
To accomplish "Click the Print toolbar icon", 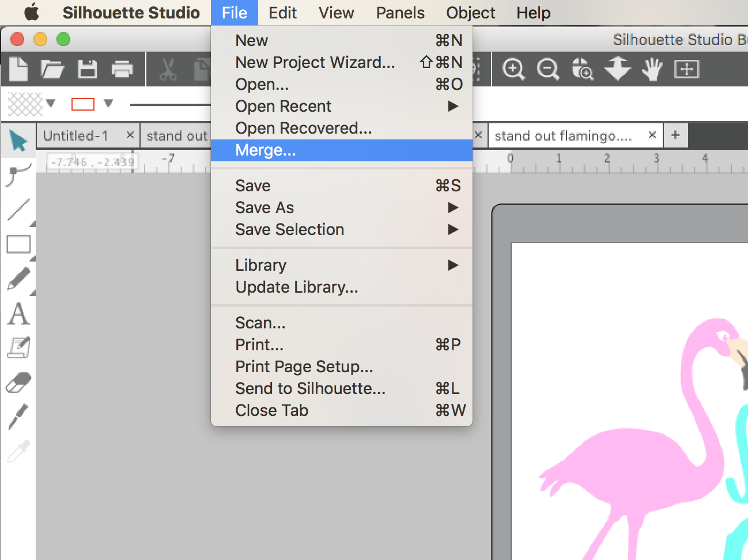I will [122, 69].
